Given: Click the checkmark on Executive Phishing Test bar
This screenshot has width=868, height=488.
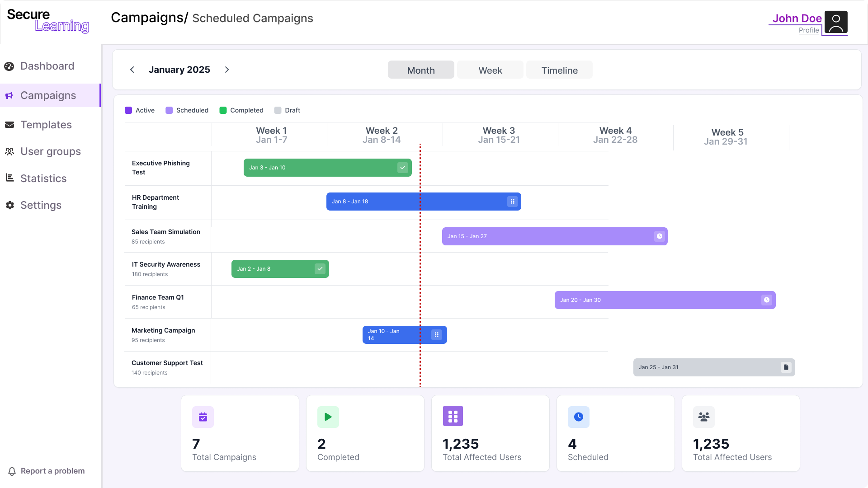Looking at the screenshot, I should (x=403, y=168).
